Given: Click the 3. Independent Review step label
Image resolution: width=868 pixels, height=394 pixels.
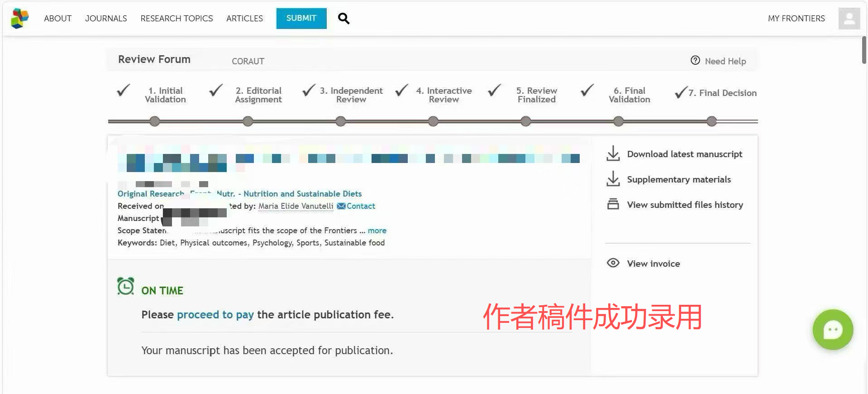Looking at the screenshot, I should [351, 95].
